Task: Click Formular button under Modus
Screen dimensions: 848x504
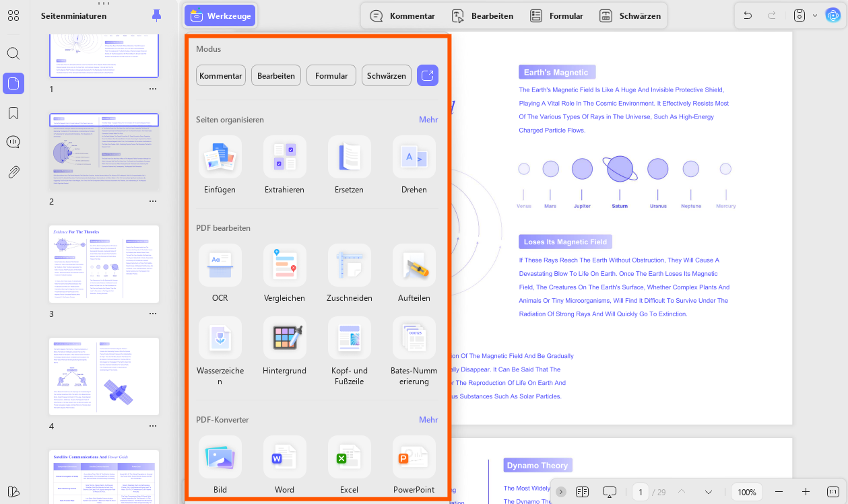Action: [x=331, y=75]
